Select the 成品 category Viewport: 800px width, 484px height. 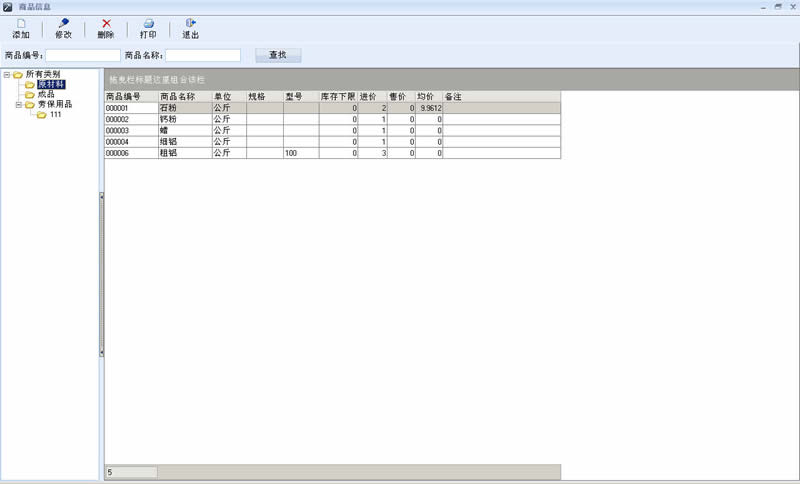(x=46, y=94)
